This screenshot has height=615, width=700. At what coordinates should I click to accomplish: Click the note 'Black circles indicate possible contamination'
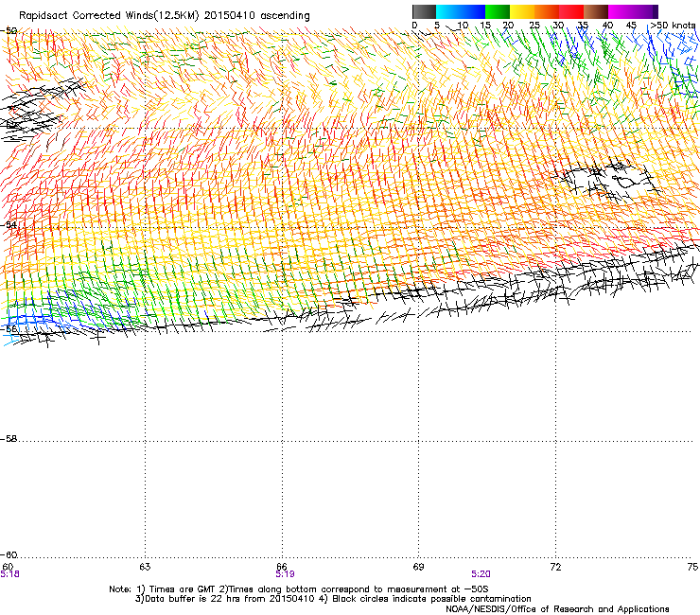point(431,599)
